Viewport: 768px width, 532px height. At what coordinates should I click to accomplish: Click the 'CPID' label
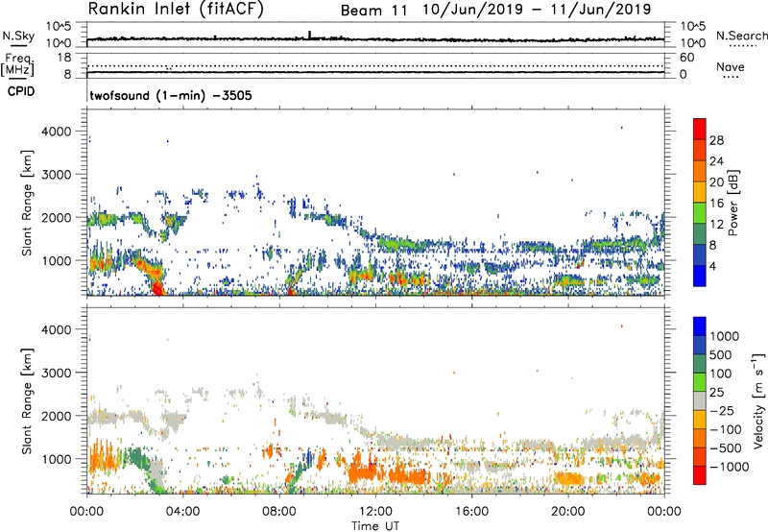(21, 91)
